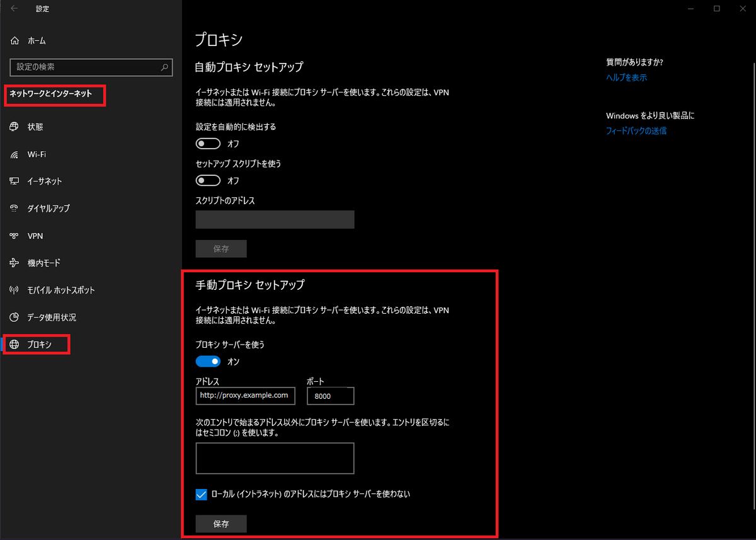Screen dimensions: 756x540
Task: Maximize the settings window
Action: pyautogui.click(x=717, y=9)
